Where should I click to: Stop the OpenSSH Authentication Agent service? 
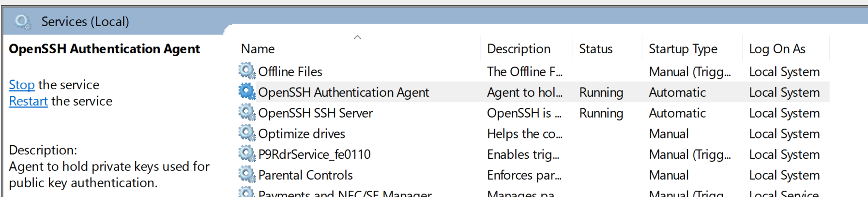(22, 85)
